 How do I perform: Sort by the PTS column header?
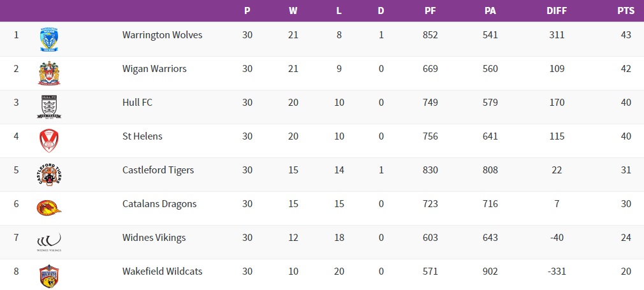[x=626, y=11]
